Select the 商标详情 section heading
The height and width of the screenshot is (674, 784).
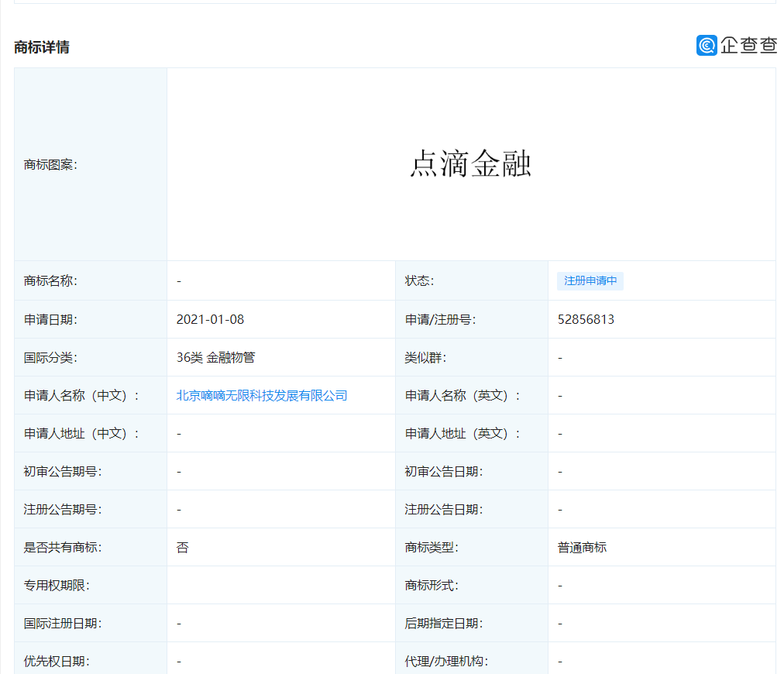point(42,47)
